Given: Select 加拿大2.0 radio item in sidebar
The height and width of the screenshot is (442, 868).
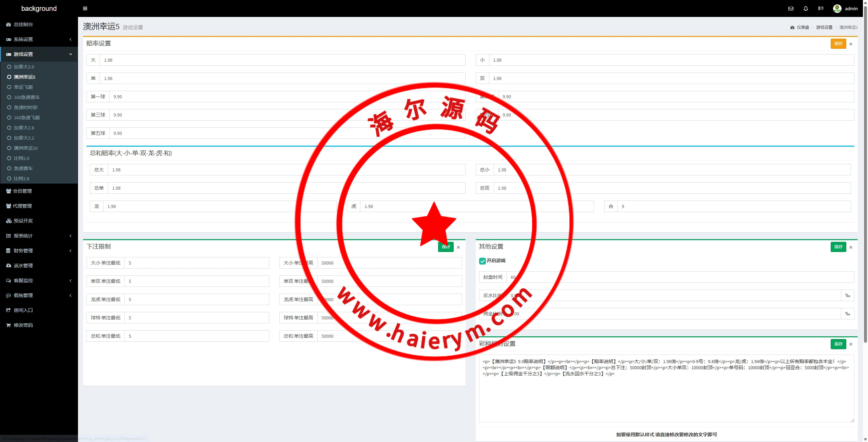Looking at the screenshot, I should [24, 67].
